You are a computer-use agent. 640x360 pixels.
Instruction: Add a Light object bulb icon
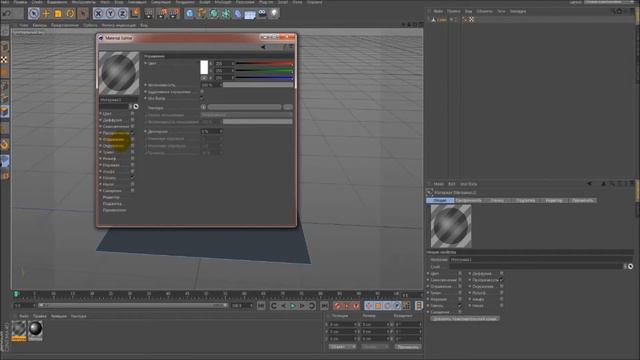274,13
